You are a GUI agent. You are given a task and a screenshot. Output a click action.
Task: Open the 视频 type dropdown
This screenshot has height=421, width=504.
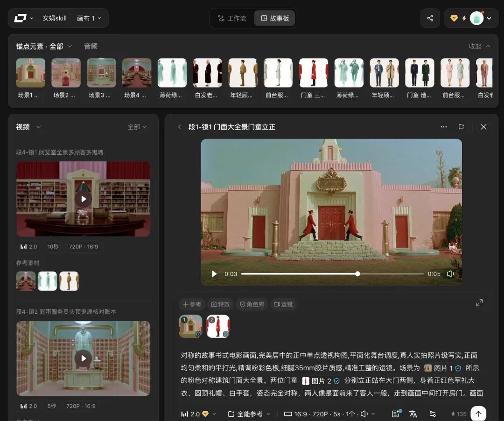(x=28, y=127)
